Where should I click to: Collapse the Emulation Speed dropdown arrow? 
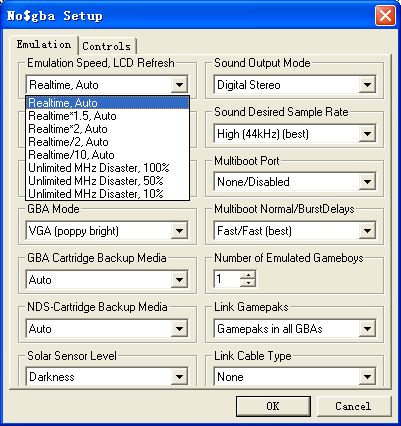tap(179, 85)
